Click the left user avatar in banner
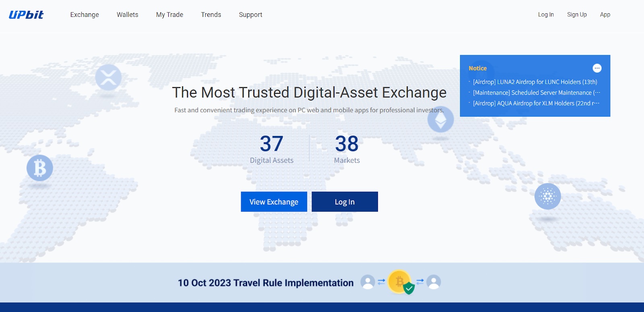The height and width of the screenshot is (312, 644). pos(367,282)
